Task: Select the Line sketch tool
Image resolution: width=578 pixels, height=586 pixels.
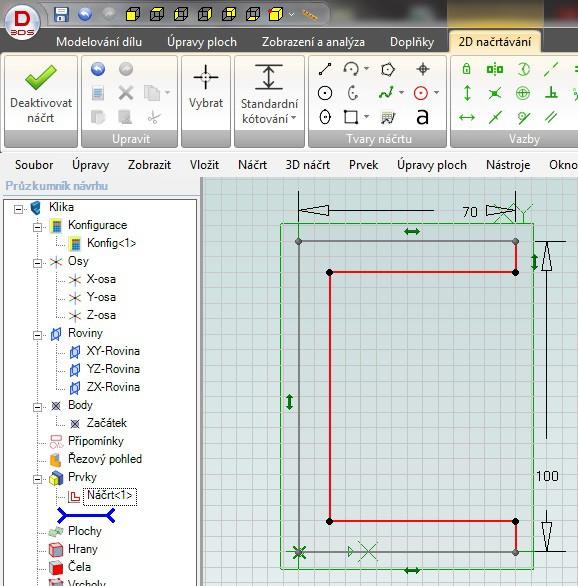Action: click(x=325, y=69)
